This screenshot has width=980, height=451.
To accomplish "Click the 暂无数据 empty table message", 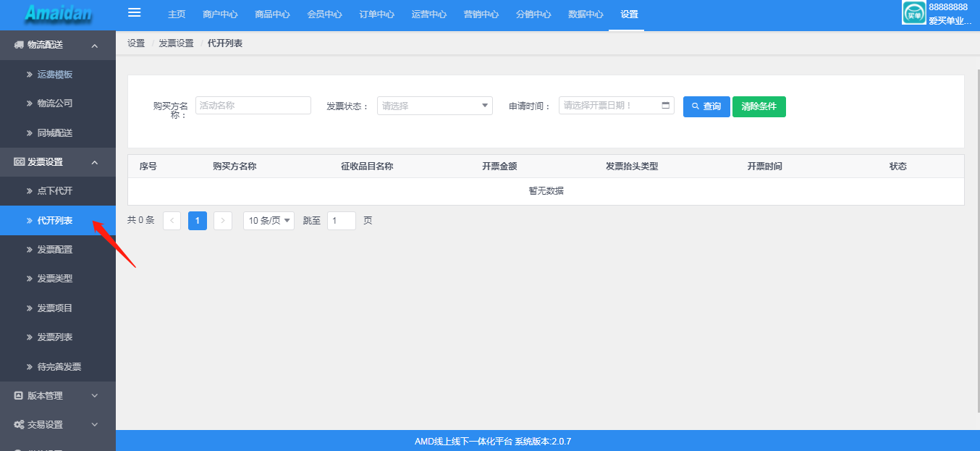I will click(x=546, y=191).
